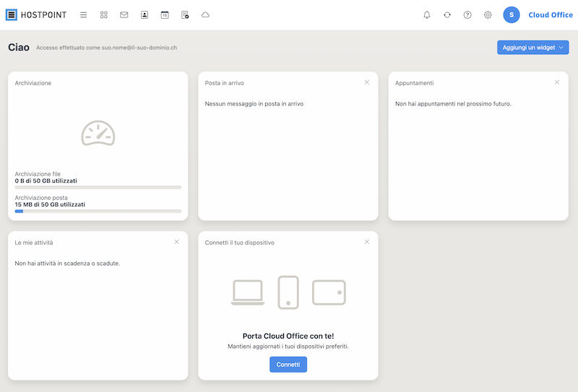578x392 pixels.
Task: Click 'Nessun messaggio in posta in arrivo' text
Action: click(254, 104)
